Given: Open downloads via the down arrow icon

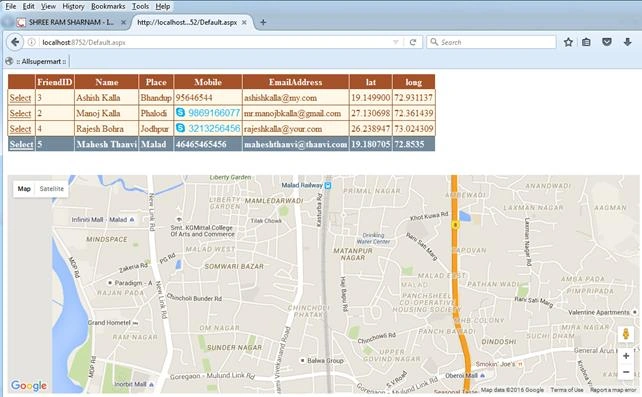Looking at the screenshot, I should tap(627, 42).
